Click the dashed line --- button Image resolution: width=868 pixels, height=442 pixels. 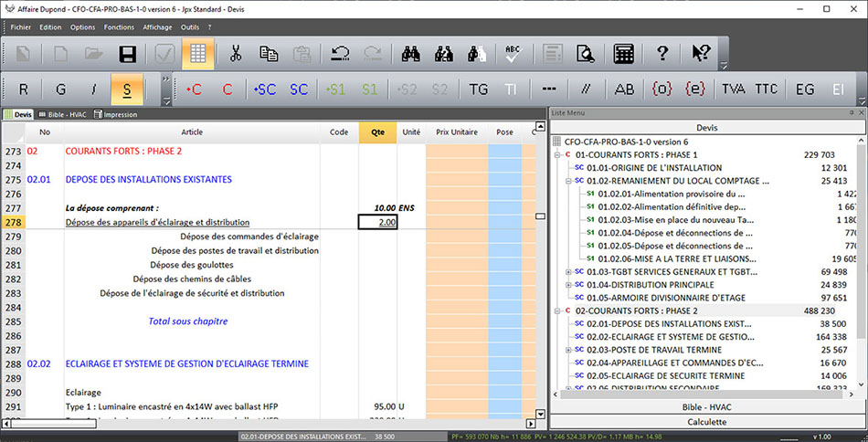pos(548,89)
